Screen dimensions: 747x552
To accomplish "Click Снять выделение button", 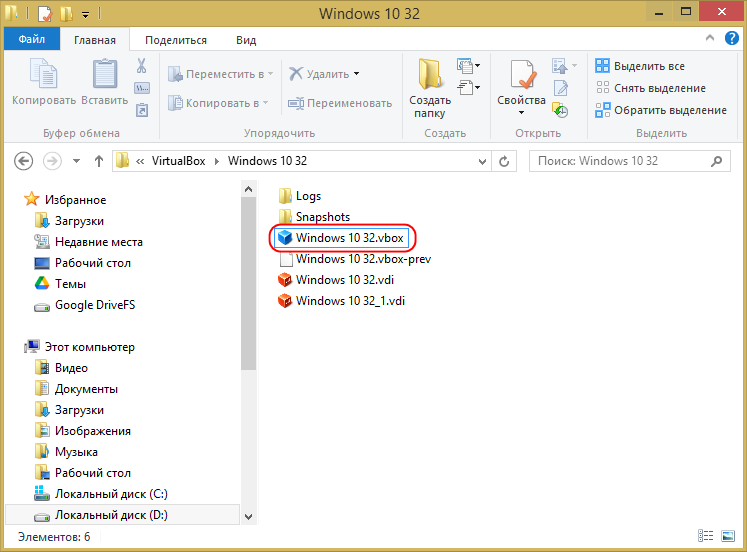I will pyautogui.click(x=650, y=88).
